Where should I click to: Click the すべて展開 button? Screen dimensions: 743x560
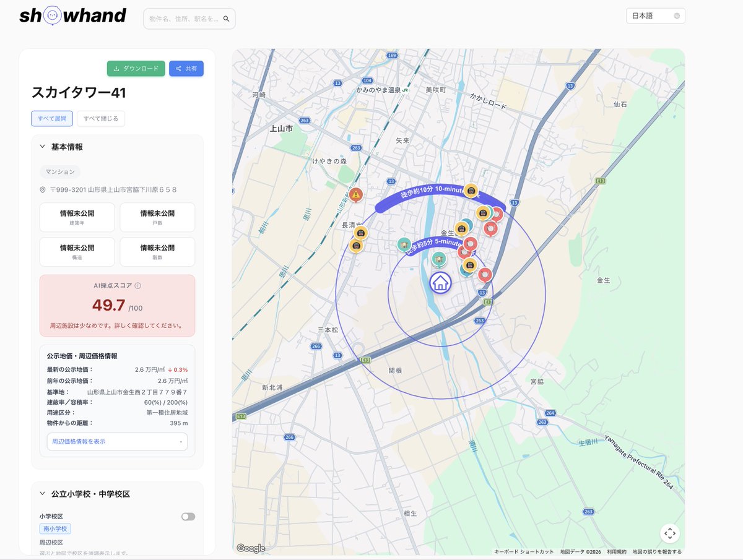coord(52,118)
